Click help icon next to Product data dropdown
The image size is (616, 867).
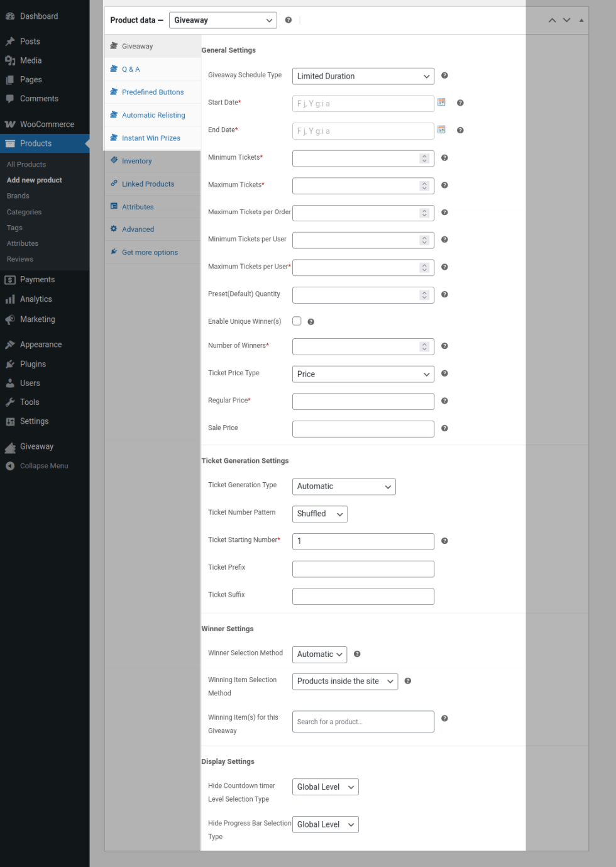click(288, 20)
